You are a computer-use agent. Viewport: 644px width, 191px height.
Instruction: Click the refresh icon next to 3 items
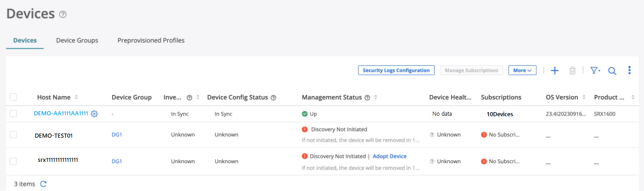coord(43,184)
